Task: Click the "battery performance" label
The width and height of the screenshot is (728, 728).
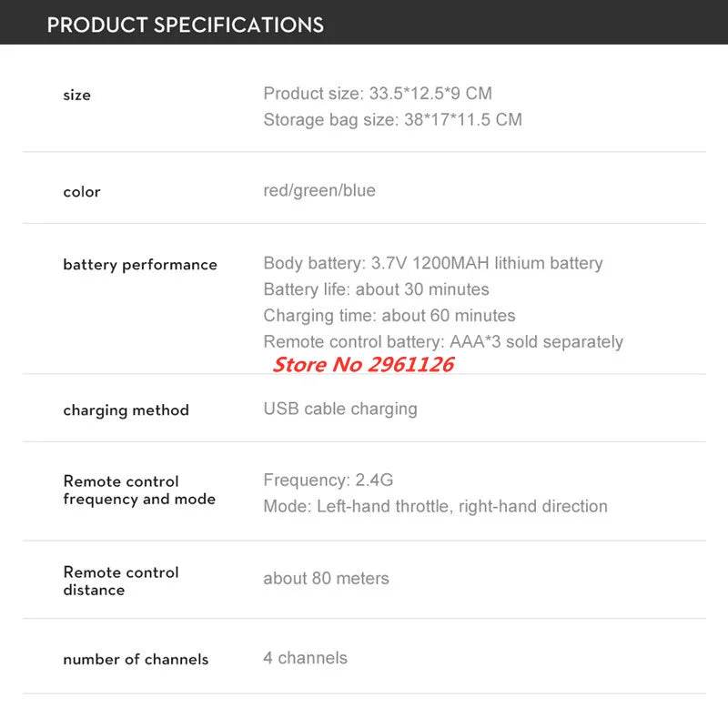Action: (x=140, y=265)
